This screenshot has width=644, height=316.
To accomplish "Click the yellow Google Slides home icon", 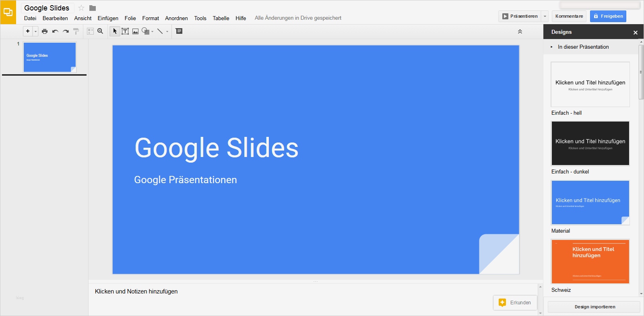I will pyautogui.click(x=8, y=12).
